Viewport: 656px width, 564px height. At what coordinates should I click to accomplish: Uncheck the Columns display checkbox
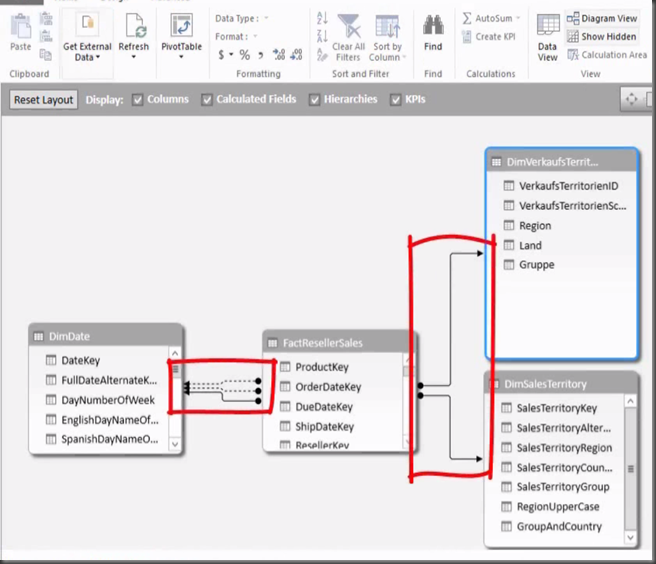(137, 100)
